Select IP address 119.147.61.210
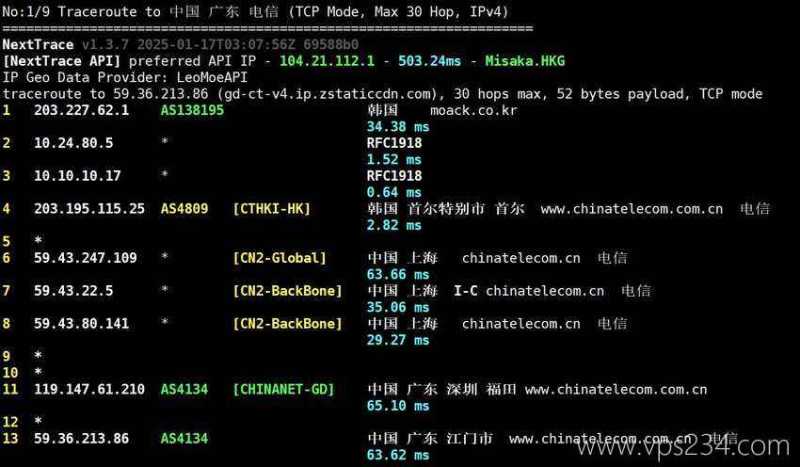The width and height of the screenshot is (800, 467). (x=89, y=389)
